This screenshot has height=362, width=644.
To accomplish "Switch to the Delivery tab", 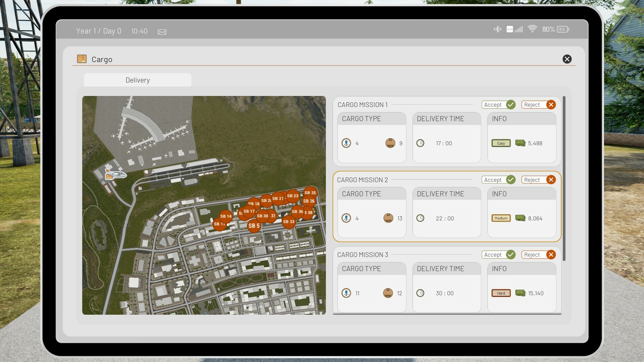I will tap(138, 80).
